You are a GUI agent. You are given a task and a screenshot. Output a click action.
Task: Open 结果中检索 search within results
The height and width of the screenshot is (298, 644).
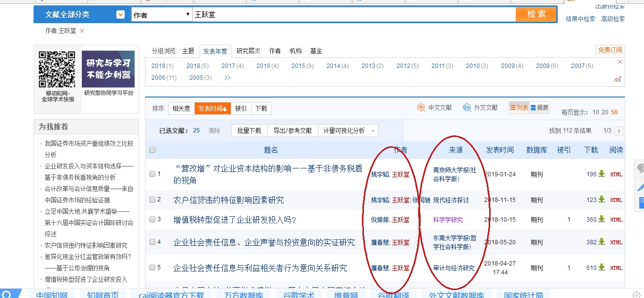580,19
